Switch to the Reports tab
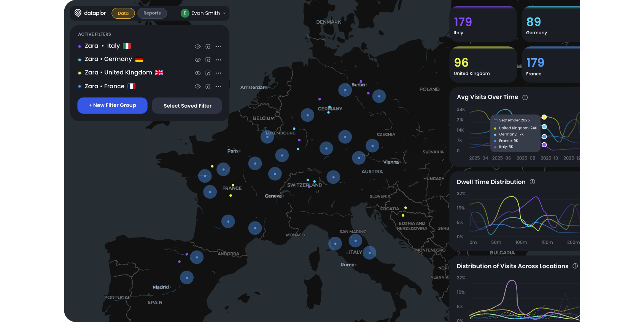Viewport: 644px width, 322px height. (152, 13)
